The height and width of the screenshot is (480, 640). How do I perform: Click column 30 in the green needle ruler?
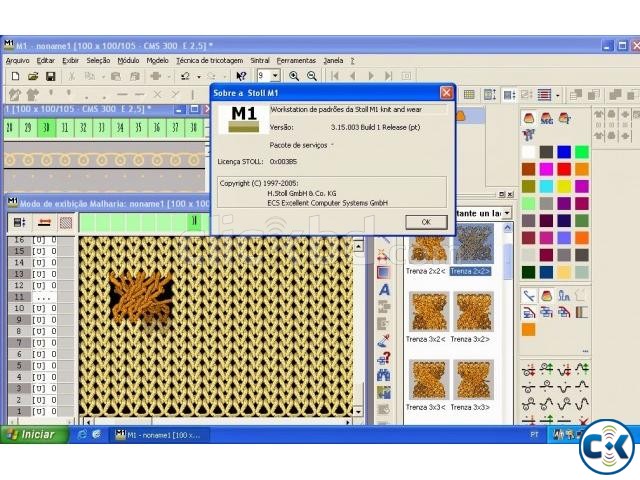pos(47,128)
